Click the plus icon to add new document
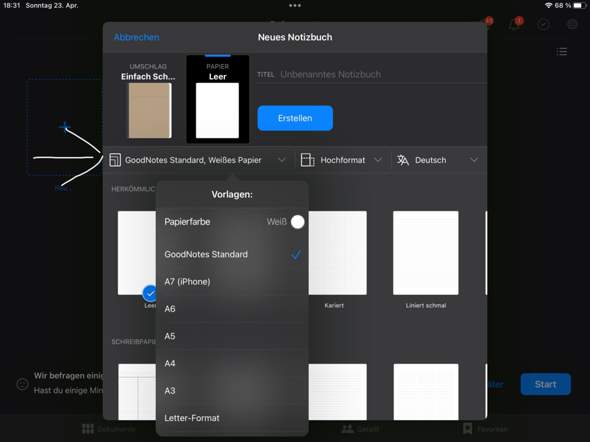Screen dimensions: 590x442 click(x=65, y=126)
